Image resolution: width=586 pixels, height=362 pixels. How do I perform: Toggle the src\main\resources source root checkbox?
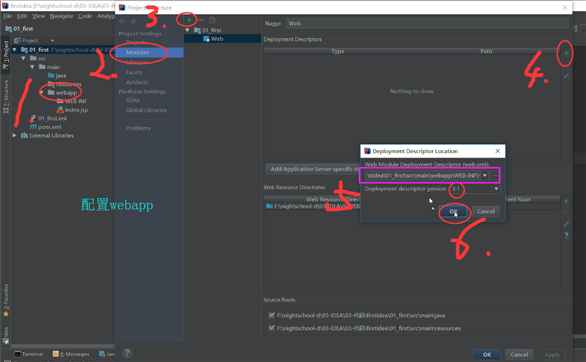[272, 328]
